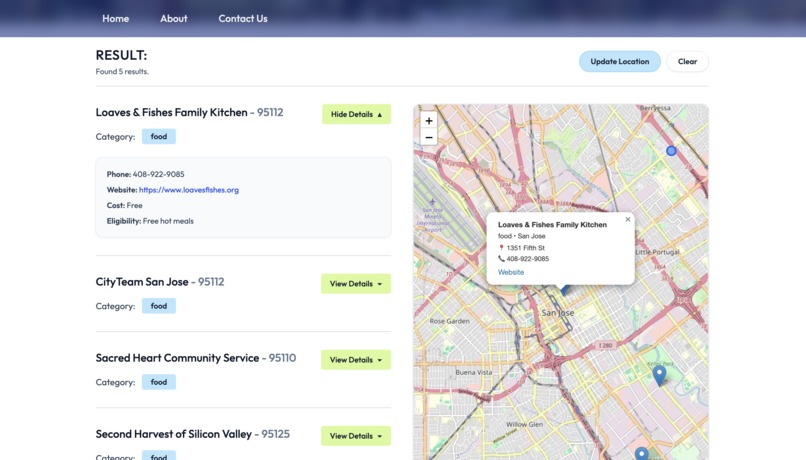Click the San Jose label on map
Screen dimensions: 806x460
coord(558,312)
